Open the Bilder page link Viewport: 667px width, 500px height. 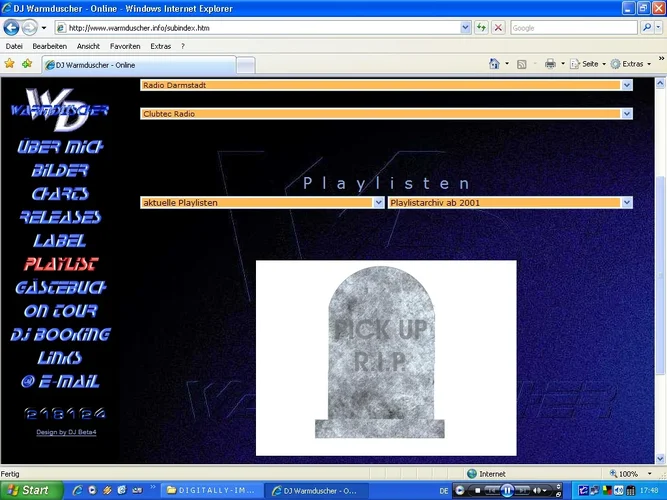pos(60,170)
